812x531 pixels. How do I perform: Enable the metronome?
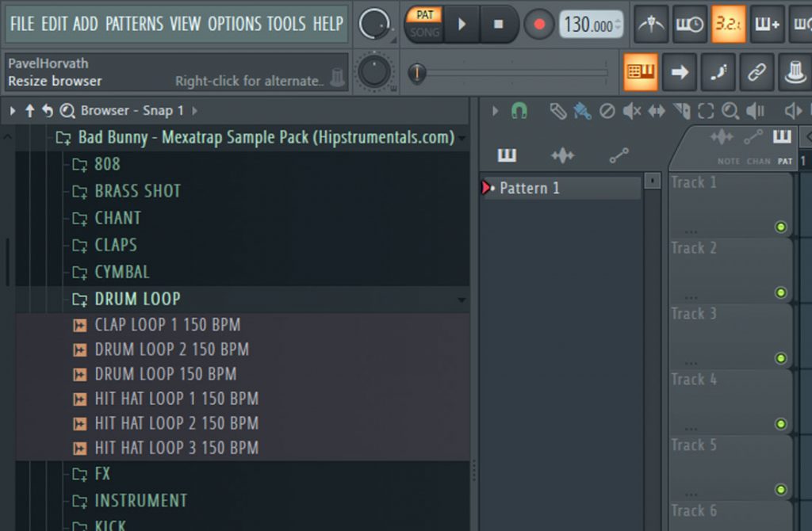coord(650,25)
